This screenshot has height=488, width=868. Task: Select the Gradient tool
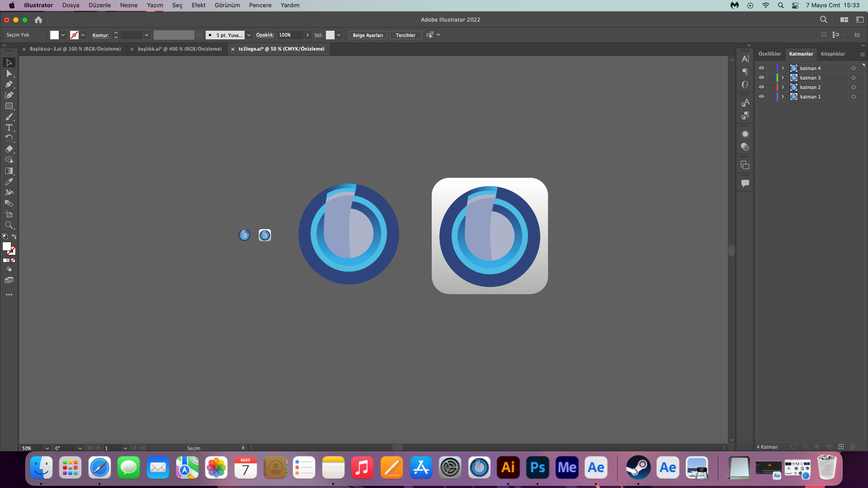pos(9,171)
